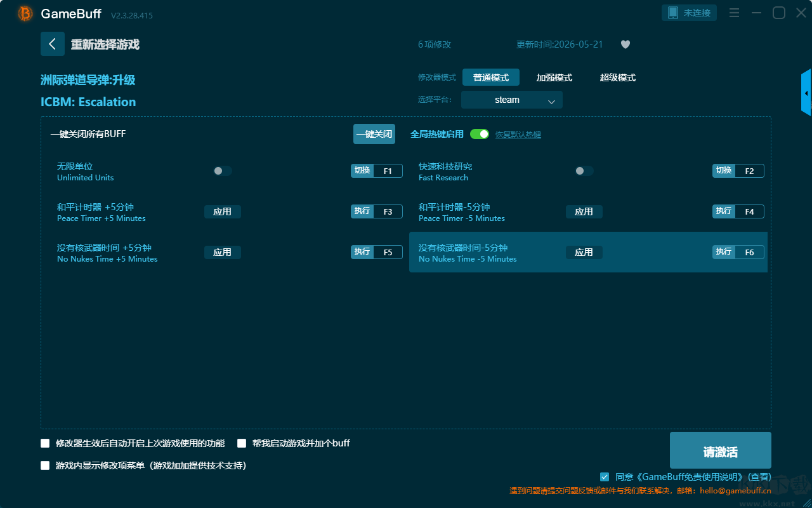Screen dimensions: 812x508
Task: Click the 请激活 activate button
Action: point(721,450)
